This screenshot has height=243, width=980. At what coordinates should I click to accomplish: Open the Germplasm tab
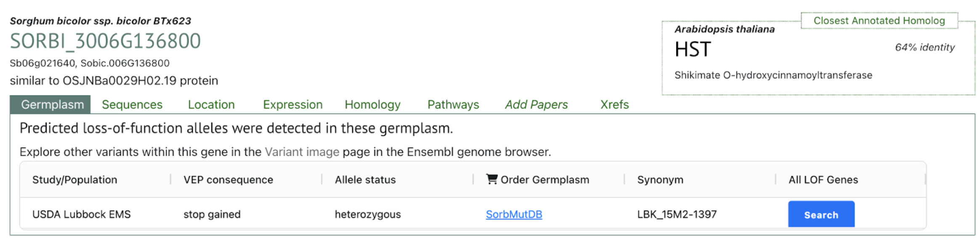point(52,105)
